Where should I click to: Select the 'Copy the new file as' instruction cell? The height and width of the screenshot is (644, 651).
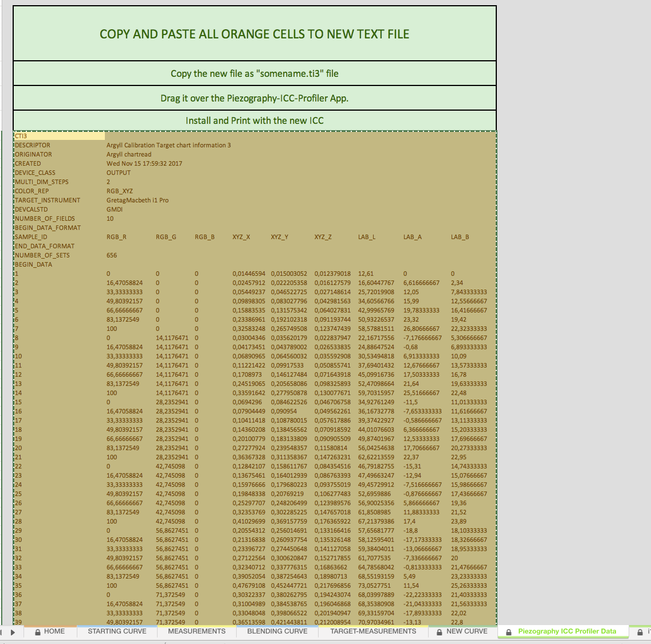(254, 73)
